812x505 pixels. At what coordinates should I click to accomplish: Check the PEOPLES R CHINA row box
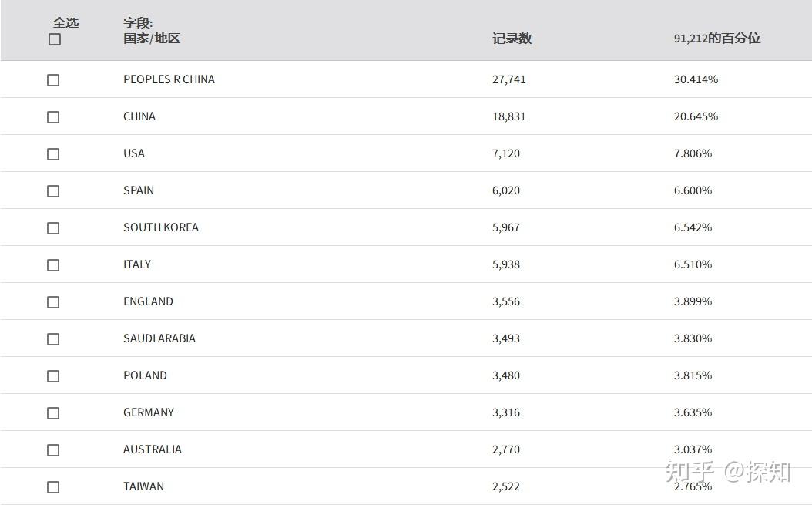[53, 80]
